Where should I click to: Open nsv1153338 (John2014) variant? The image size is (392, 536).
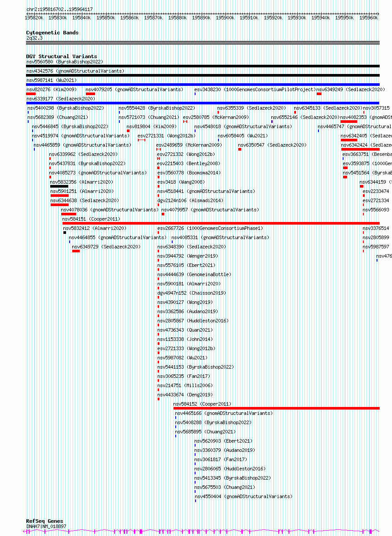[x=185, y=339]
